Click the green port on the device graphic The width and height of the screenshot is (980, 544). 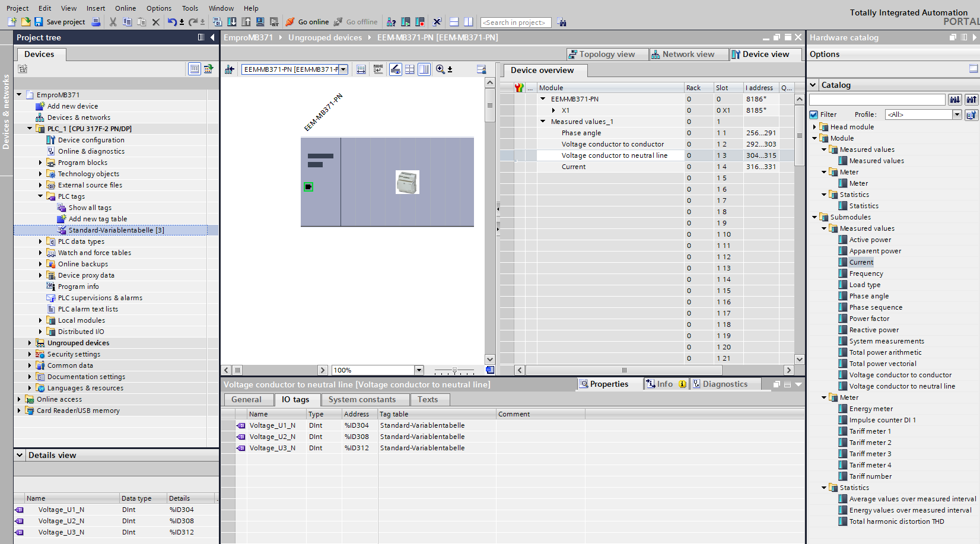pyautogui.click(x=308, y=187)
